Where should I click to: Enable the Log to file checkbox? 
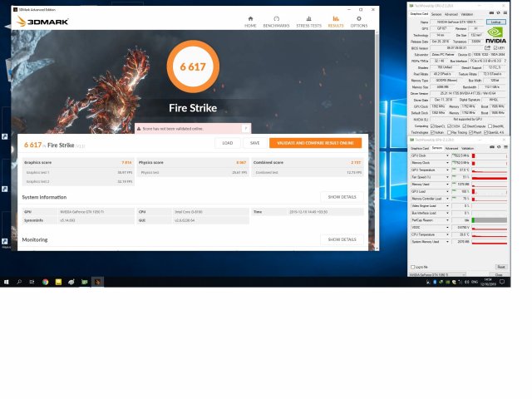[413, 267]
